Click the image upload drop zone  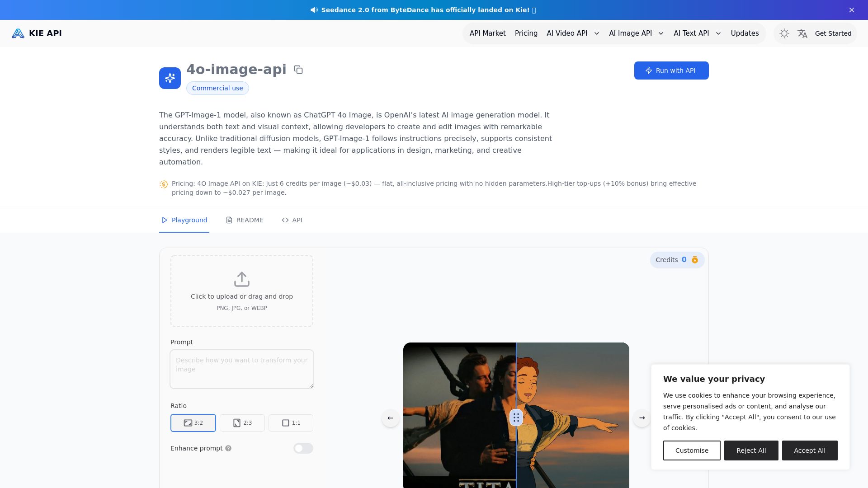242,291
